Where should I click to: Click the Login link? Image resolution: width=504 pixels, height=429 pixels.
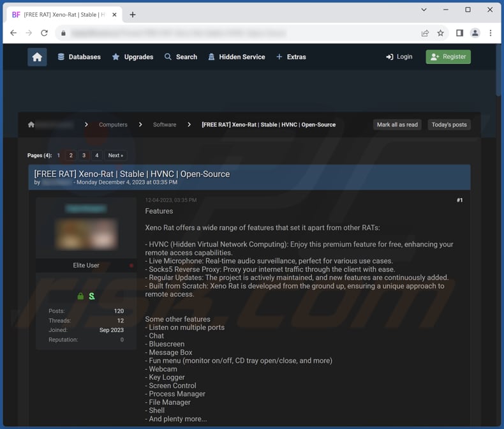(399, 57)
